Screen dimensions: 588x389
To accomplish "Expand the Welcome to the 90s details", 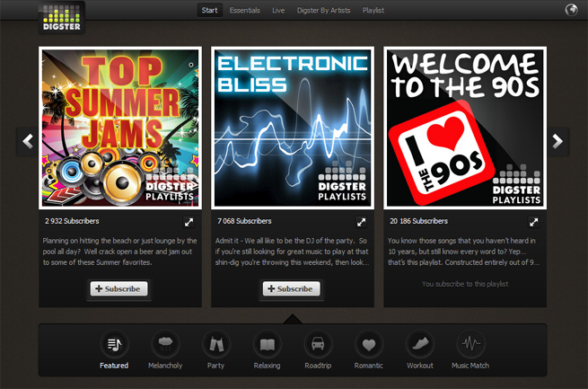I will 534,221.
